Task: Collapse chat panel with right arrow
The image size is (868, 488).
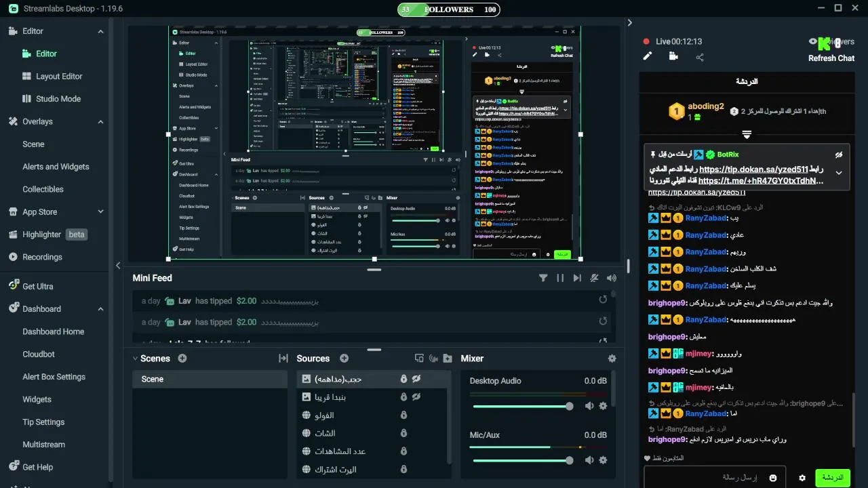Action: tap(630, 22)
